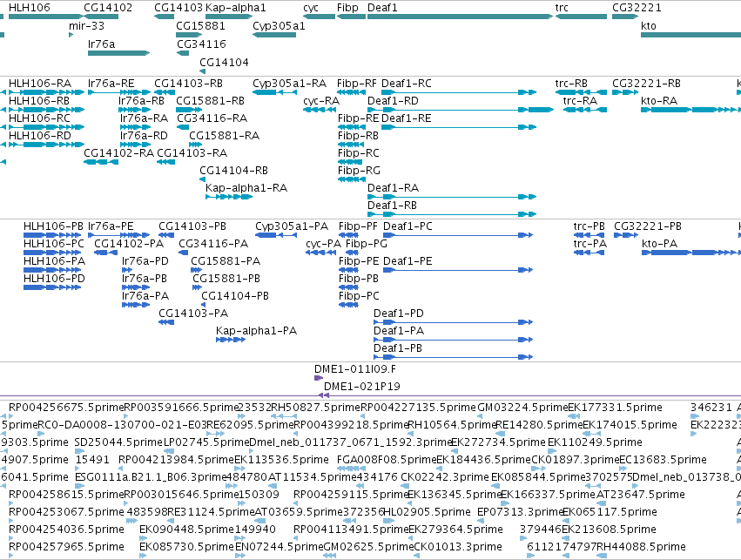Select the cyc gene feature

point(319,17)
